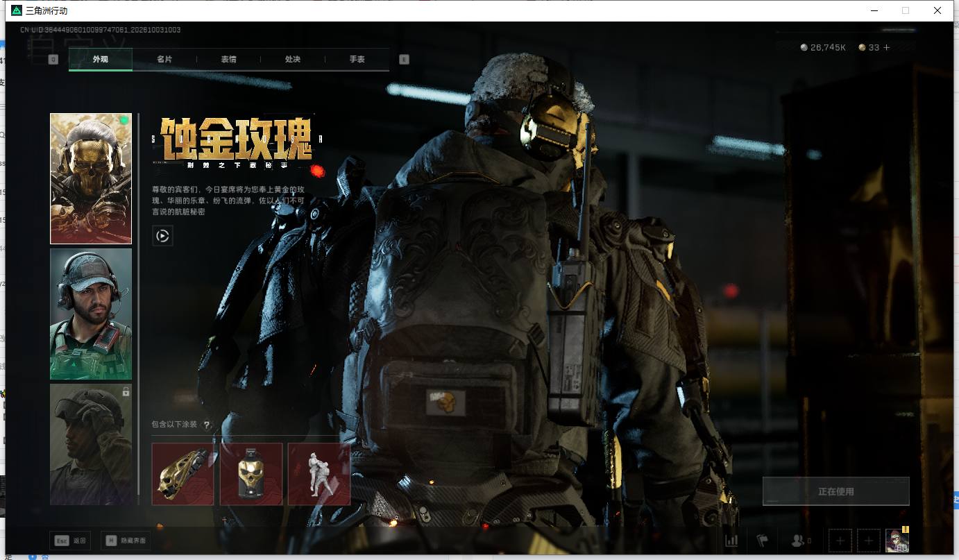
Task: Open the bar chart stats icon
Action: pyautogui.click(x=731, y=541)
